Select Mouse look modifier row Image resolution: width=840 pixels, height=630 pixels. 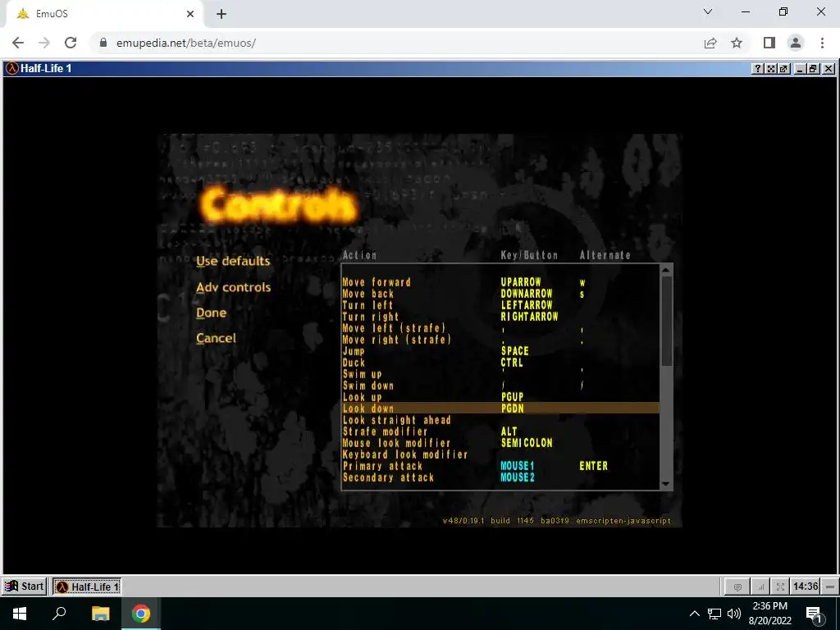coord(500,443)
